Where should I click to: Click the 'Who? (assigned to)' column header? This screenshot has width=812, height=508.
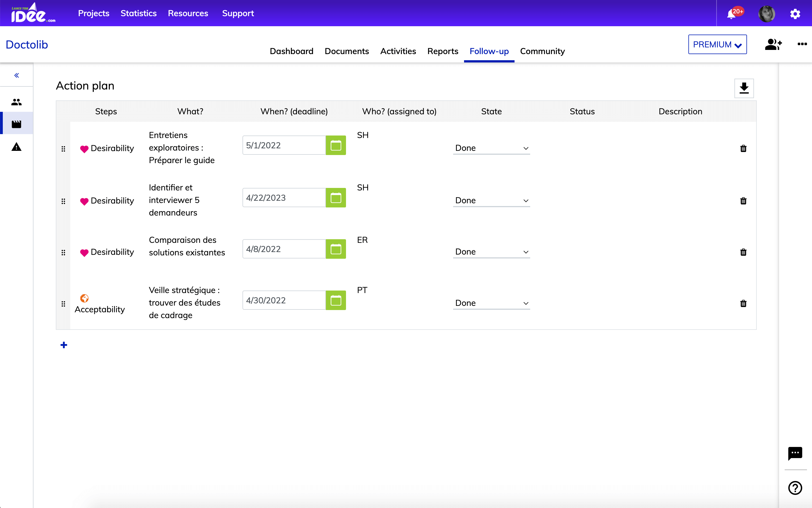399,112
